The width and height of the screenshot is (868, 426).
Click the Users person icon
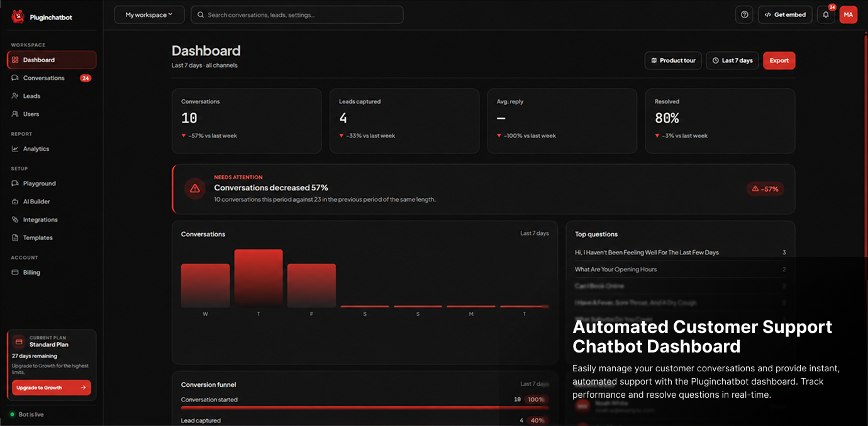pyautogui.click(x=15, y=114)
